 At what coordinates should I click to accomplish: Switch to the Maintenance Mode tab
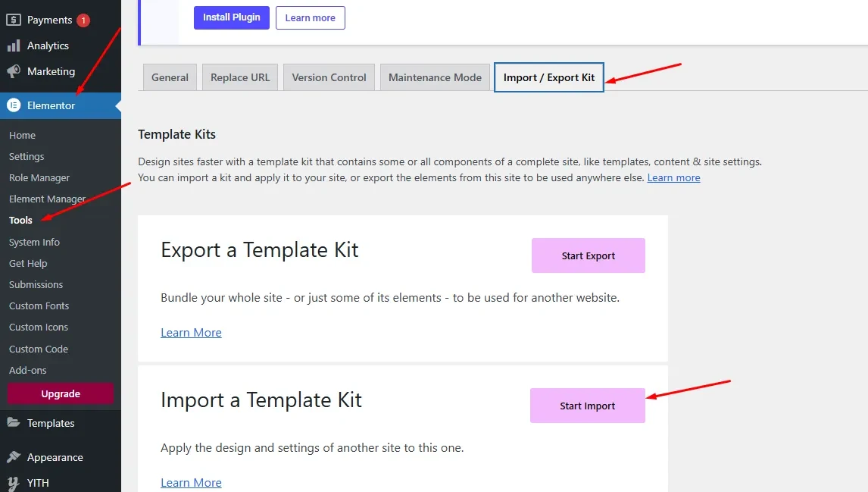pos(435,77)
